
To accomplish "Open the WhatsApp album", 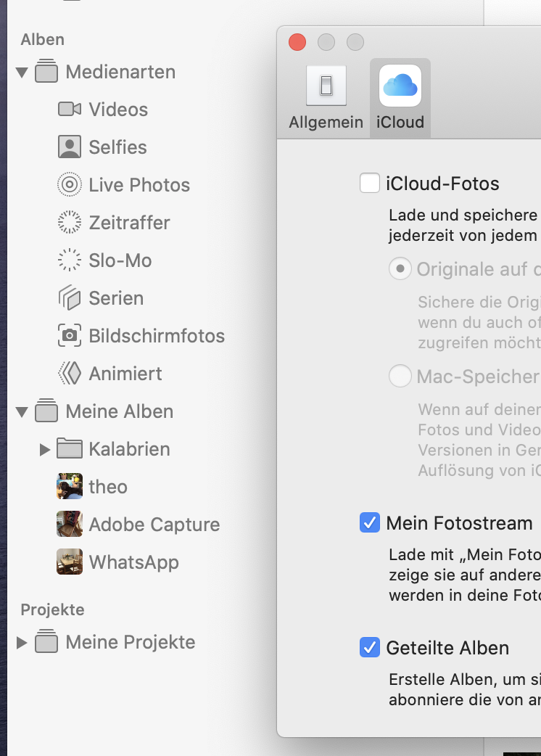I will click(133, 562).
